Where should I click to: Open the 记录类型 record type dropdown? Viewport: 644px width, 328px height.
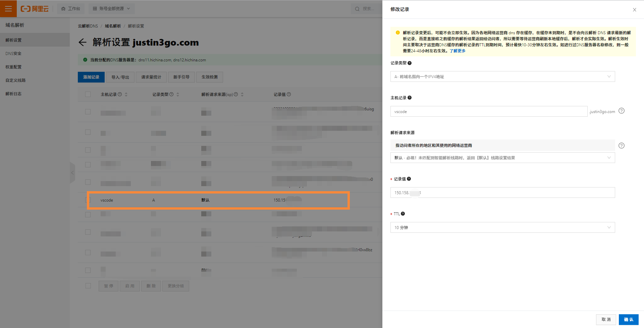click(502, 76)
